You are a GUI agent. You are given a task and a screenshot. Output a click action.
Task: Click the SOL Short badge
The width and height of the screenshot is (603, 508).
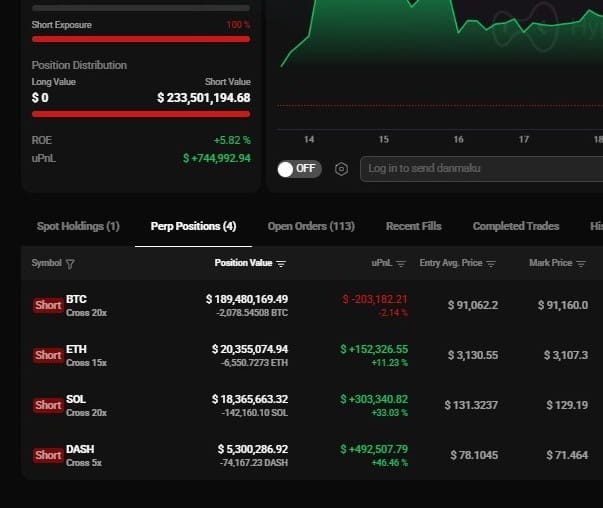pos(48,405)
